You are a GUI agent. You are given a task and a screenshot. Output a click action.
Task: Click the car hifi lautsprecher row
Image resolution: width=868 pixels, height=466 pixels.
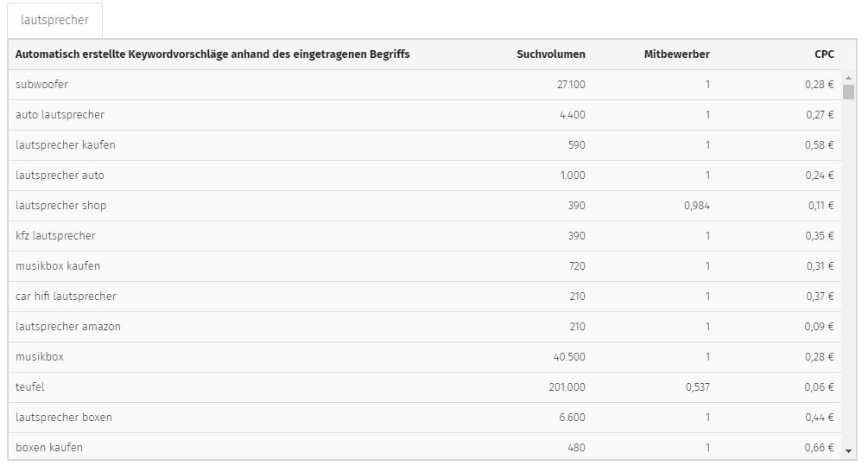pos(425,297)
